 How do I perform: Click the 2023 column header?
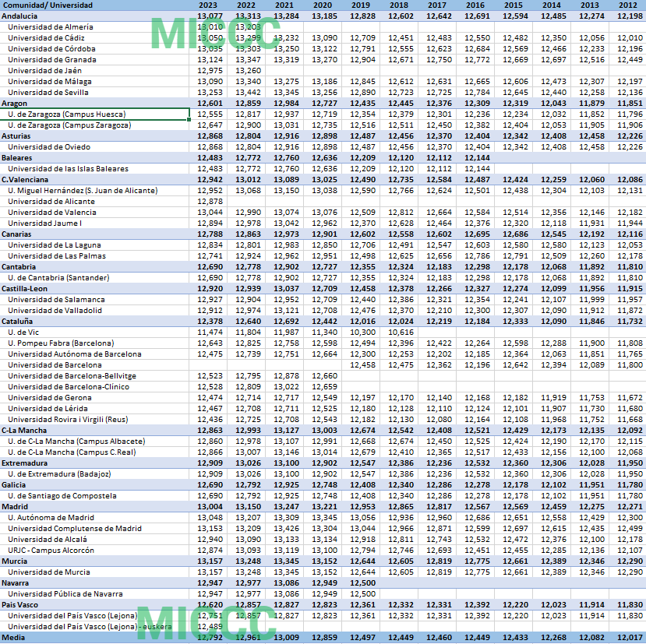(207, 5)
